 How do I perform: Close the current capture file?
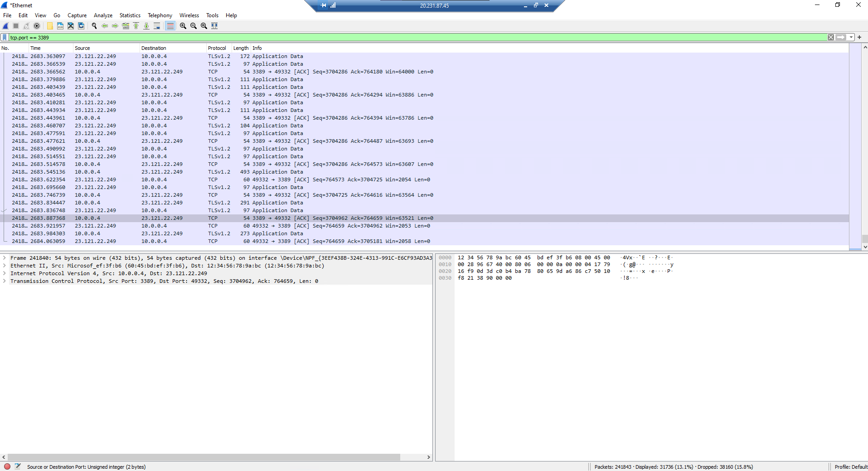tap(71, 26)
